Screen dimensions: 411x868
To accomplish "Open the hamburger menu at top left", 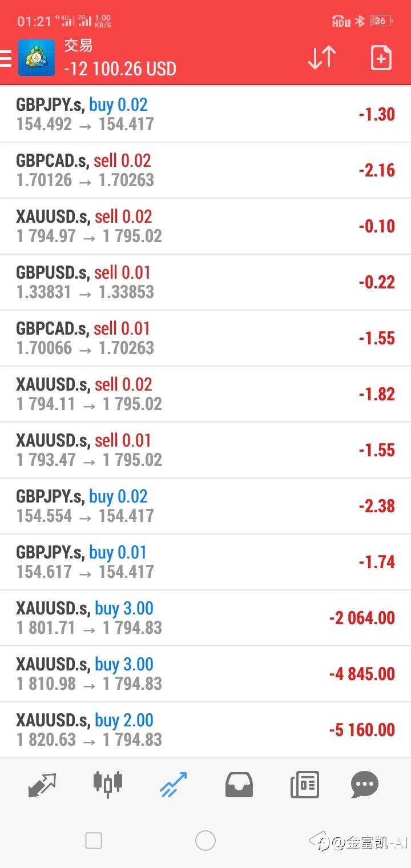I will [x=5, y=58].
